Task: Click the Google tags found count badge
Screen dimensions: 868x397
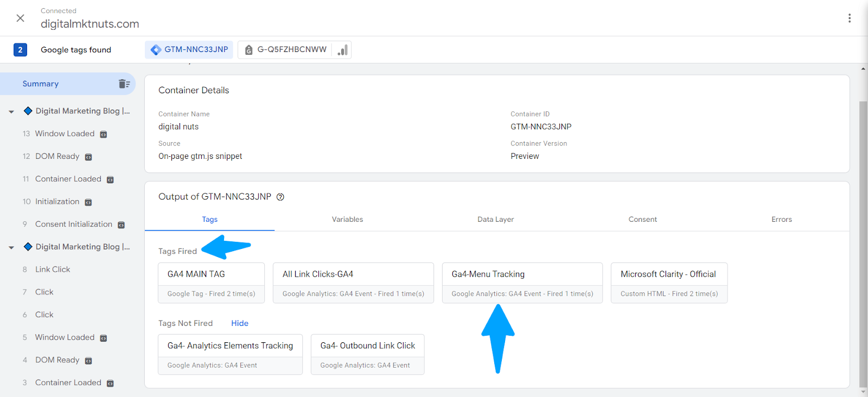Action: [20, 49]
